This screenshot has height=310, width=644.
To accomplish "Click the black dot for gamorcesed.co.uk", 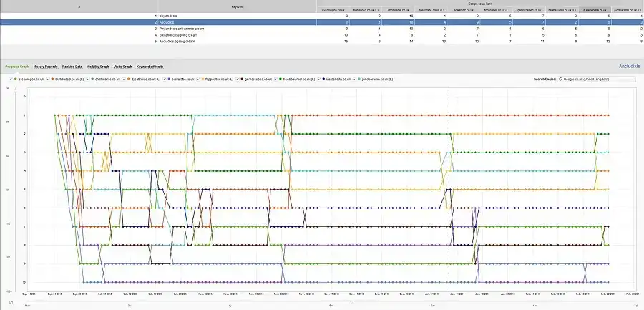I will (x=243, y=79).
